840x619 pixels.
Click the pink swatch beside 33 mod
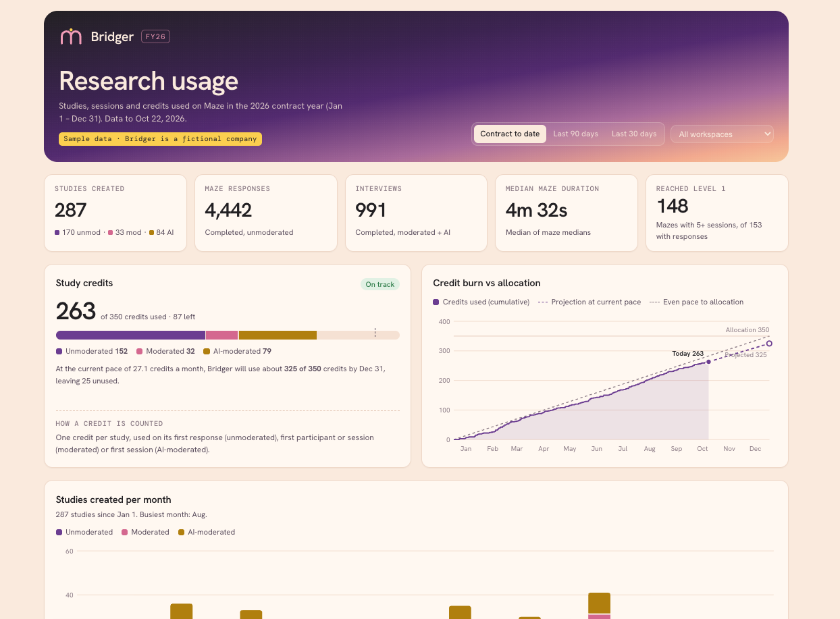110,232
